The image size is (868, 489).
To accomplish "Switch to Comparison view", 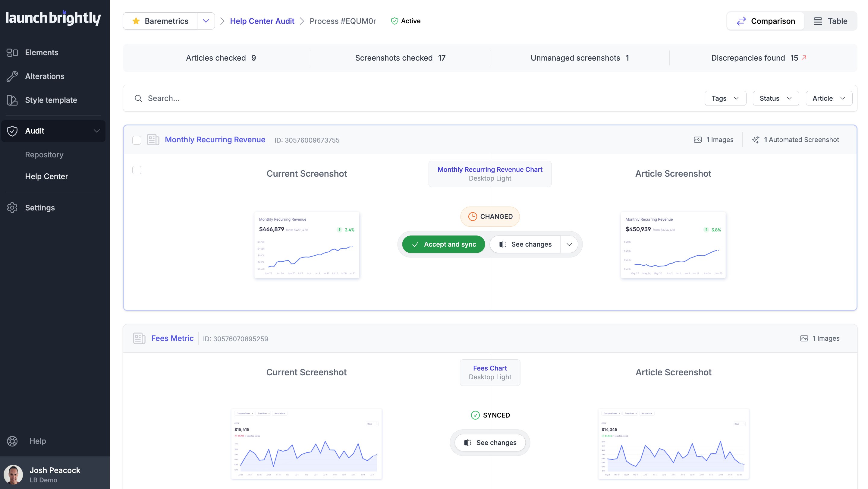I will click(766, 21).
